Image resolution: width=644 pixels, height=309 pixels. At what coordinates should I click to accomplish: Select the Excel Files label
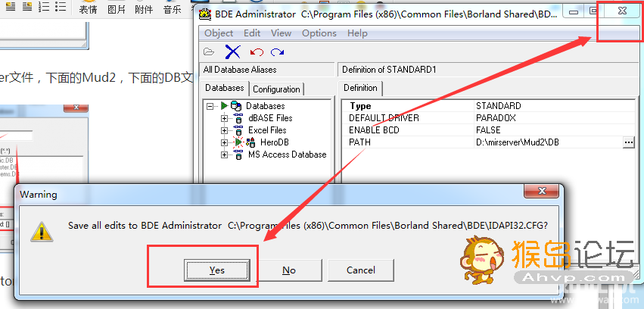[267, 130]
